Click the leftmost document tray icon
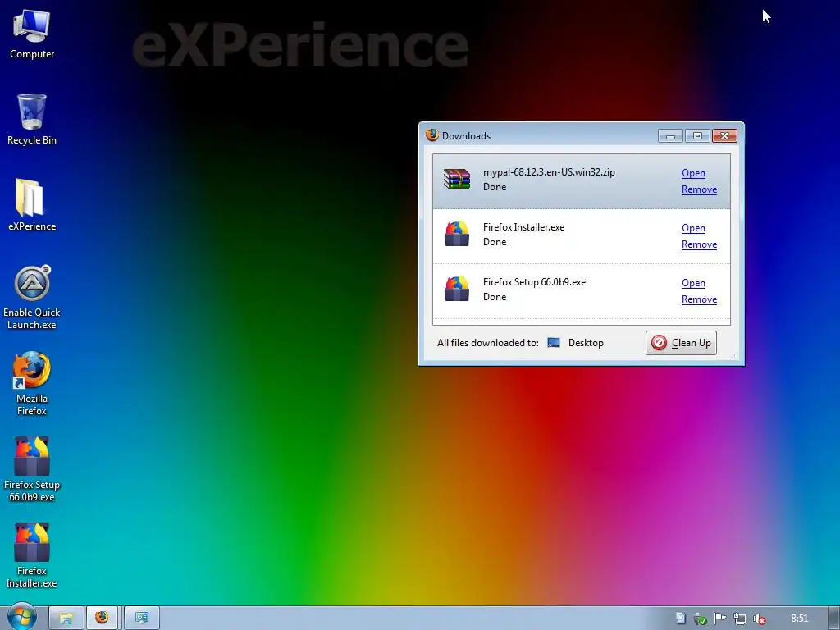This screenshot has height=630, width=840. [x=680, y=619]
